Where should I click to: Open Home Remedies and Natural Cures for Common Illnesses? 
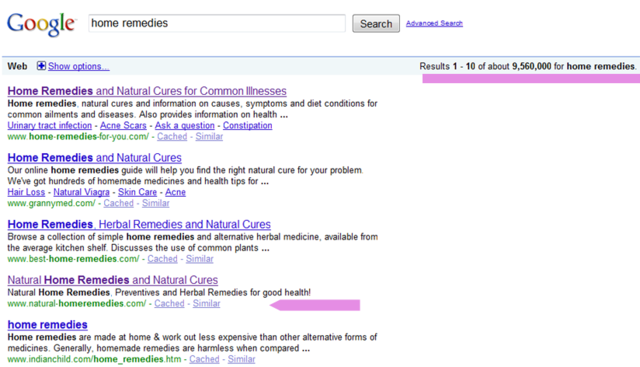[x=147, y=91]
